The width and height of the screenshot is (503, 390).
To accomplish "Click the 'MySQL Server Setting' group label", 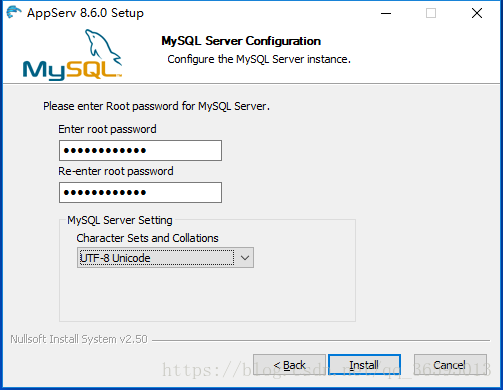I will 120,220.
